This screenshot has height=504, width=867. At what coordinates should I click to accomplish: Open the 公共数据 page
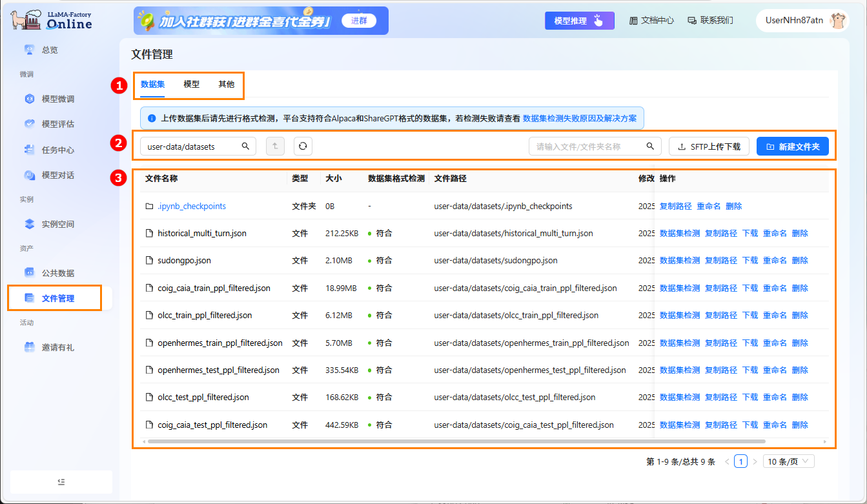click(54, 272)
